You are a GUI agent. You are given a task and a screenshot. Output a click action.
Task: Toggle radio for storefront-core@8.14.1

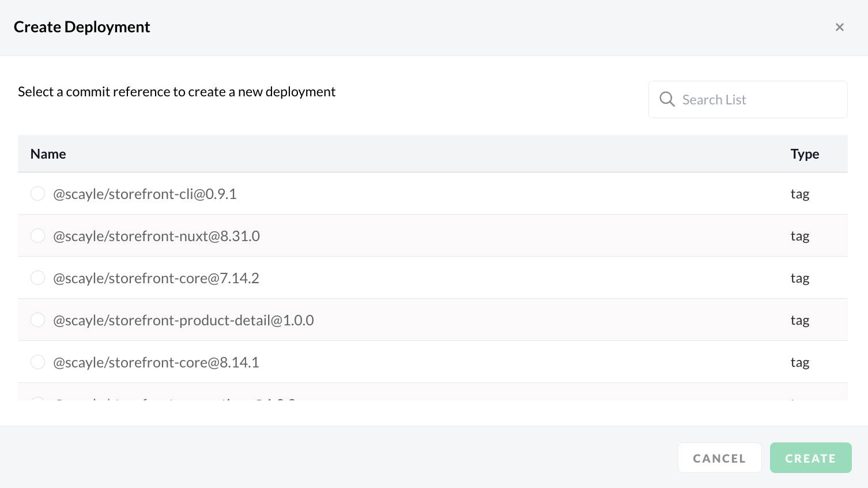click(37, 362)
